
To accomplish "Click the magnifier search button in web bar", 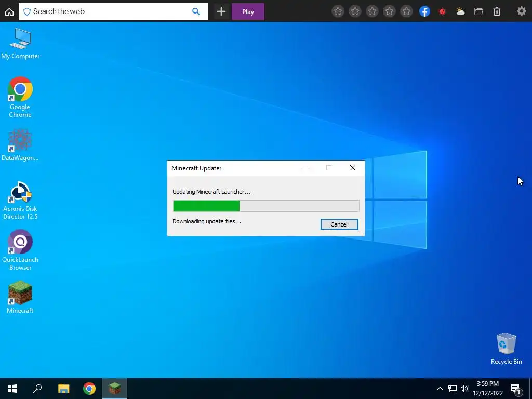I will 196,11.
